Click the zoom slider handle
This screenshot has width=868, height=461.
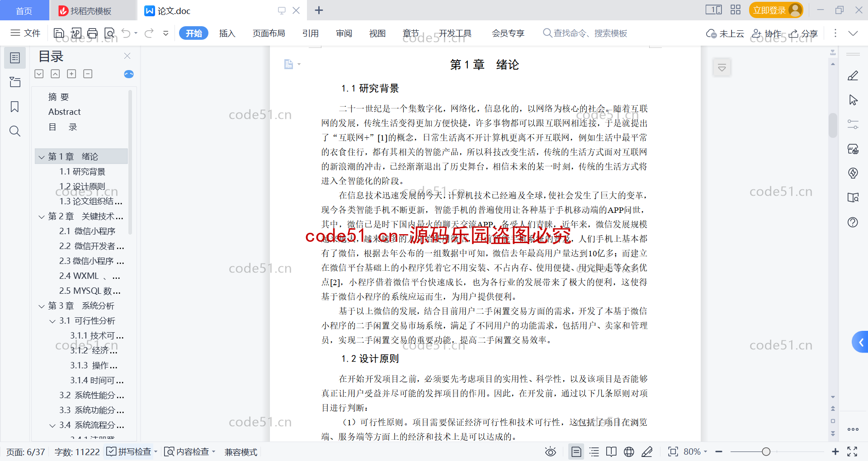point(766,452)
